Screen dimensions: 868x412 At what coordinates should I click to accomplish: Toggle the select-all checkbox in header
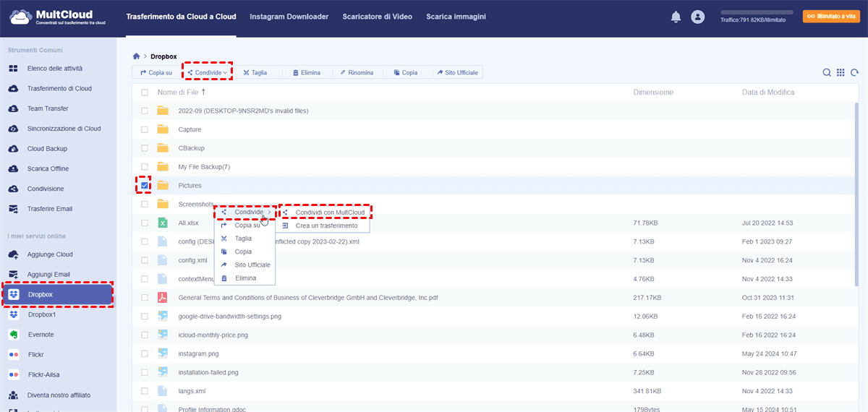[145, 93]
